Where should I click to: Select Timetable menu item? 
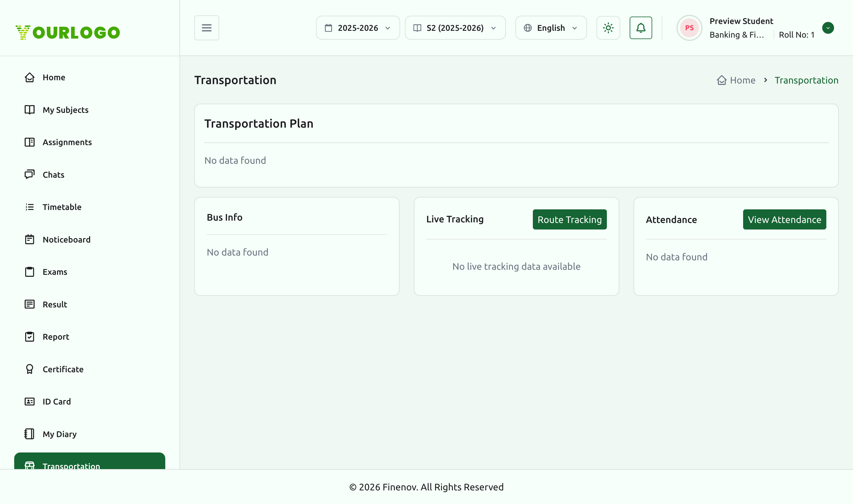click(x=90, y=207)
